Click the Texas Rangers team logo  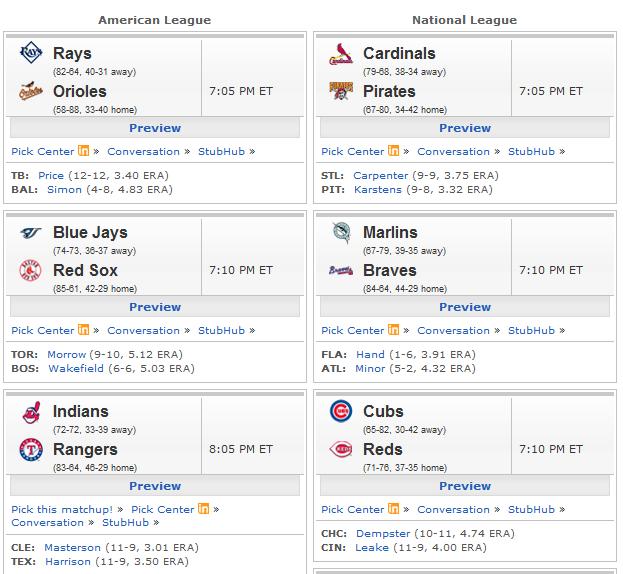(x=31, y=450)
